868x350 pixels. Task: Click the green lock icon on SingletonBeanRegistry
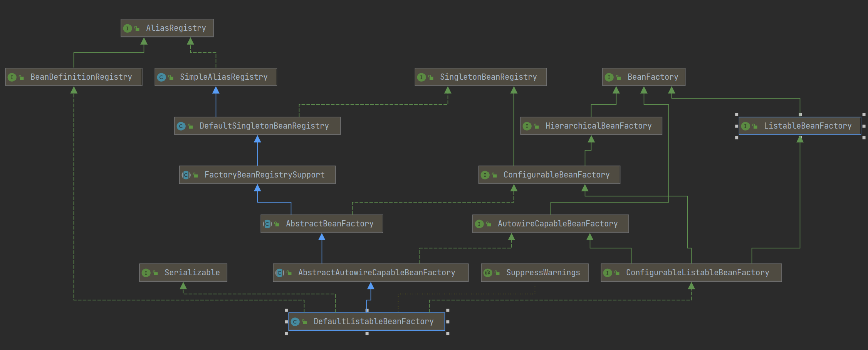[x=431, y=77]
